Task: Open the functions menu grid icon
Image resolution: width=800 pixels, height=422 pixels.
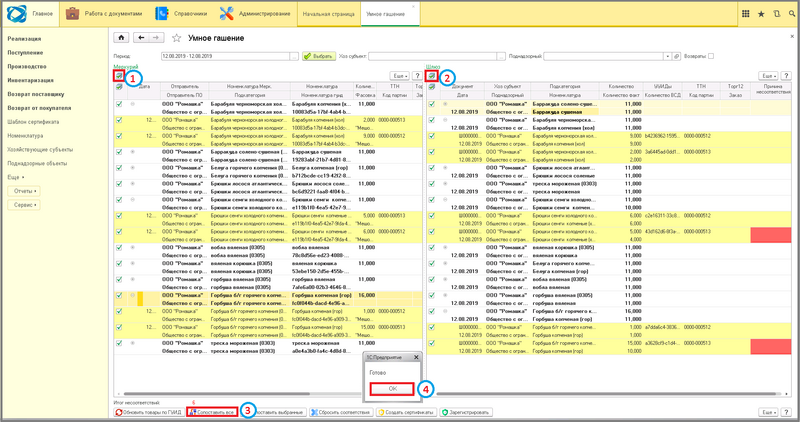Action: click(x=745, y=14)
